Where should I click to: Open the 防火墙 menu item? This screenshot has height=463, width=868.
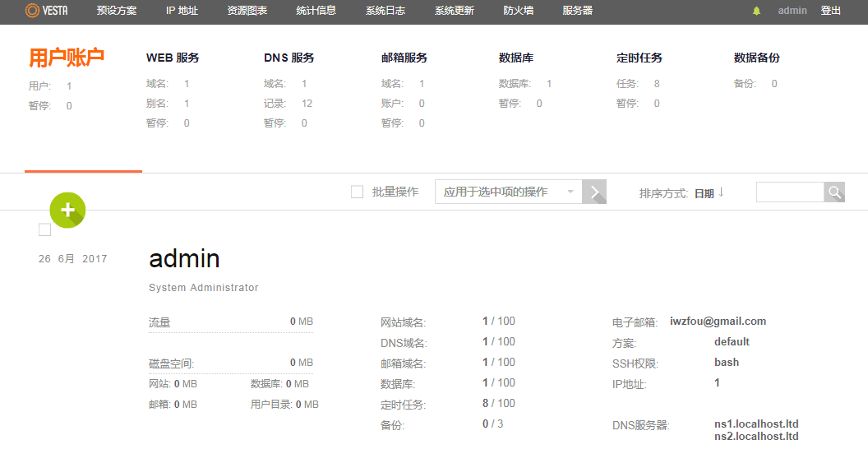tap(519, 11)
